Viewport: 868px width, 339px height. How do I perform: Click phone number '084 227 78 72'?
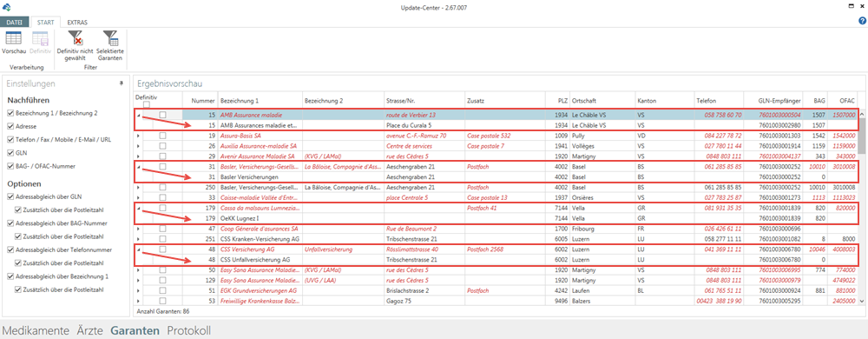click(x=723, y=136)
